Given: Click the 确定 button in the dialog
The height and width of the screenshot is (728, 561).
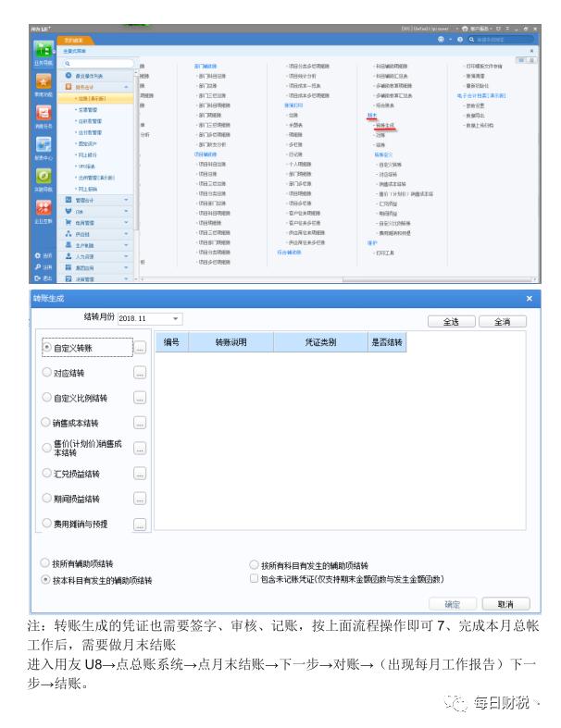Looking at the screenshot, I should click(x=453, y=604).
